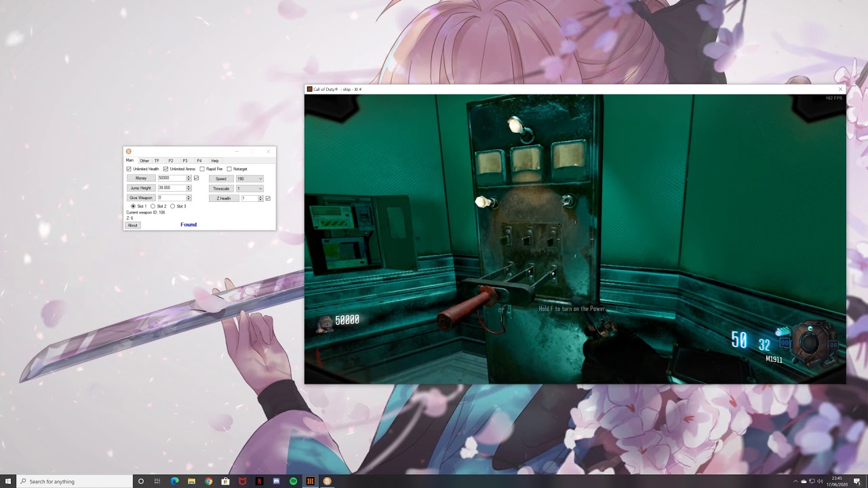Click the About button
Viewport: 868px width, 488px height.
[133, 225]
